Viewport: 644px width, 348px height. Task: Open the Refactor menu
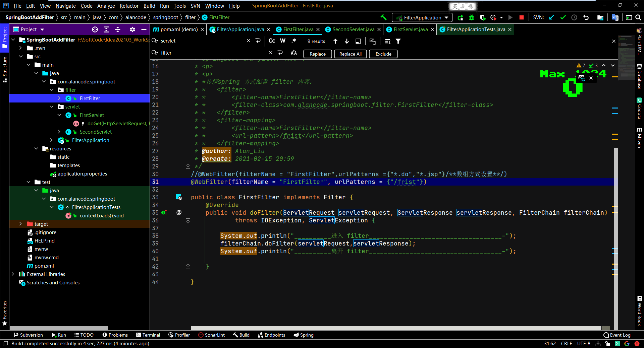coord(129,6)
